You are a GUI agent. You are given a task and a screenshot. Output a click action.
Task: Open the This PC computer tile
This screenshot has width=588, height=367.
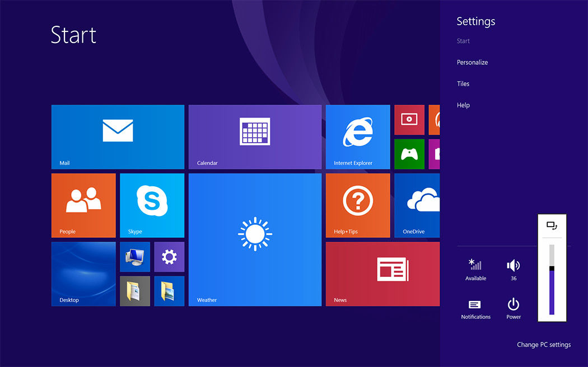coord(135,257)
